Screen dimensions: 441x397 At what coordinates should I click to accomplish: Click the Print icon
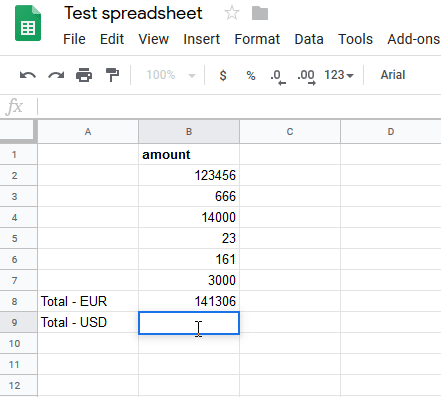point(84,75)
